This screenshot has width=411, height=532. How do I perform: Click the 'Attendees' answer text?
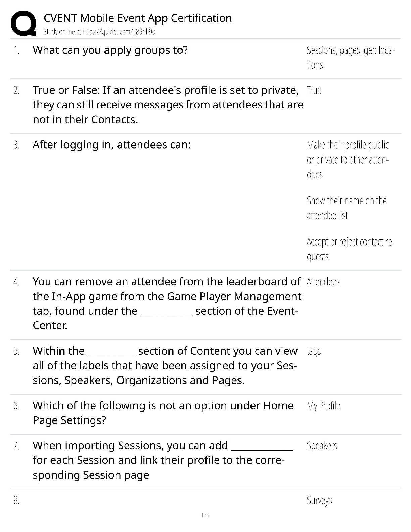(x=323, y=282)
